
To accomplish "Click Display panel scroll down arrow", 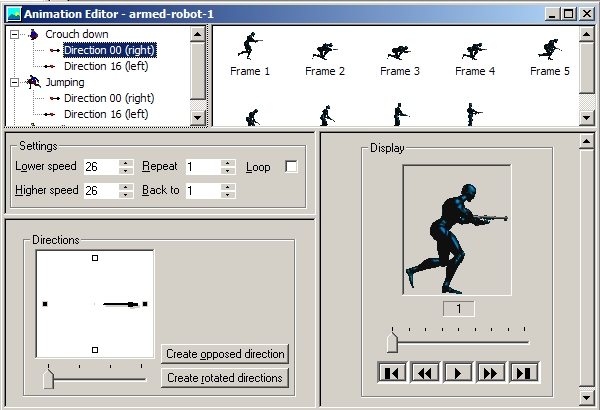I will (587, 398).
